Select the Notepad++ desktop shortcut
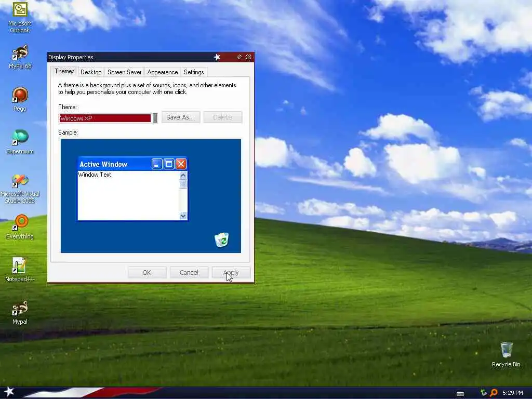This screenshot has width=532, height=399. [20, 270]
